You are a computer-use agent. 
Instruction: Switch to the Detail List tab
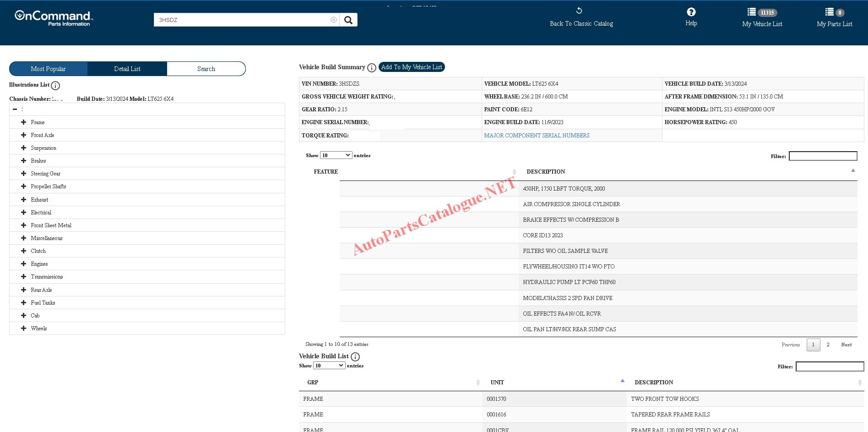pyautogui.click(x=127, y=69)
